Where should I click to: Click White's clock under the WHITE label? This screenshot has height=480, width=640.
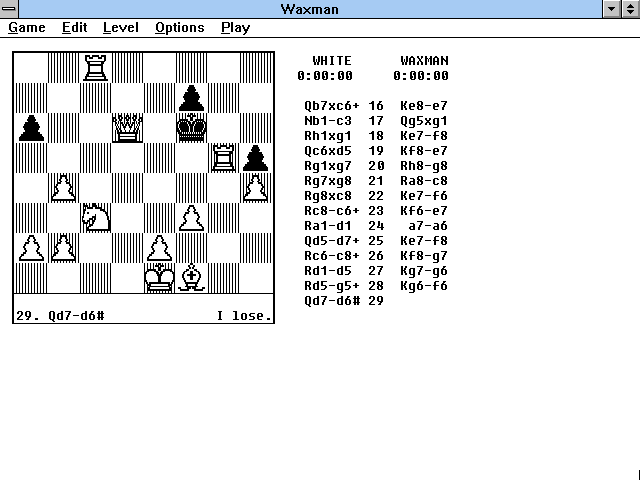[325, 76]
